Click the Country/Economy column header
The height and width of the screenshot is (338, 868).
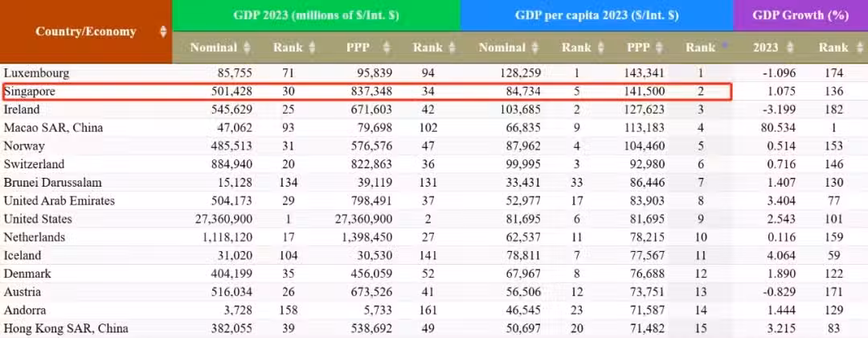tap(86, 31)
